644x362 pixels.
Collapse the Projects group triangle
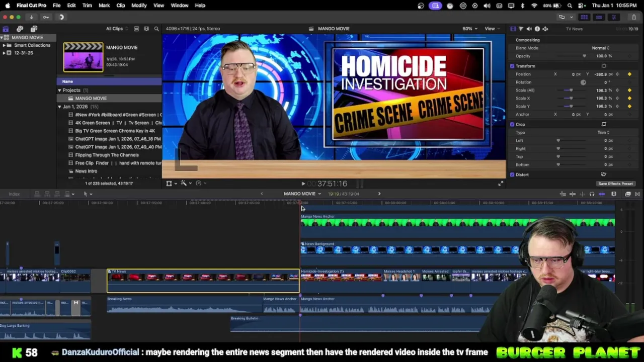[x=59, y=90]
